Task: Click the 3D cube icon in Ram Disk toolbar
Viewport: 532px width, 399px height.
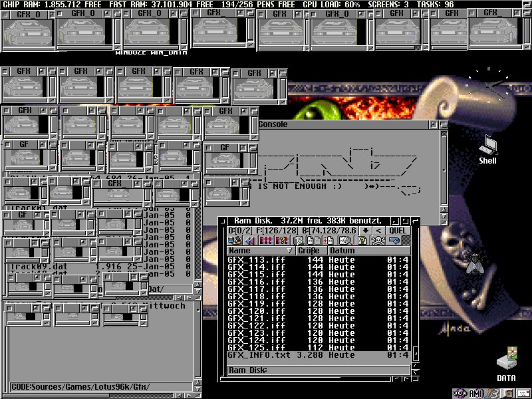Action: [x=299, y=241]
